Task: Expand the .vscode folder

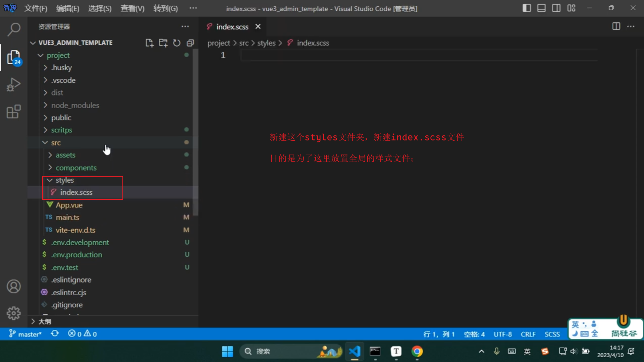Action: (x=63, y=80)
